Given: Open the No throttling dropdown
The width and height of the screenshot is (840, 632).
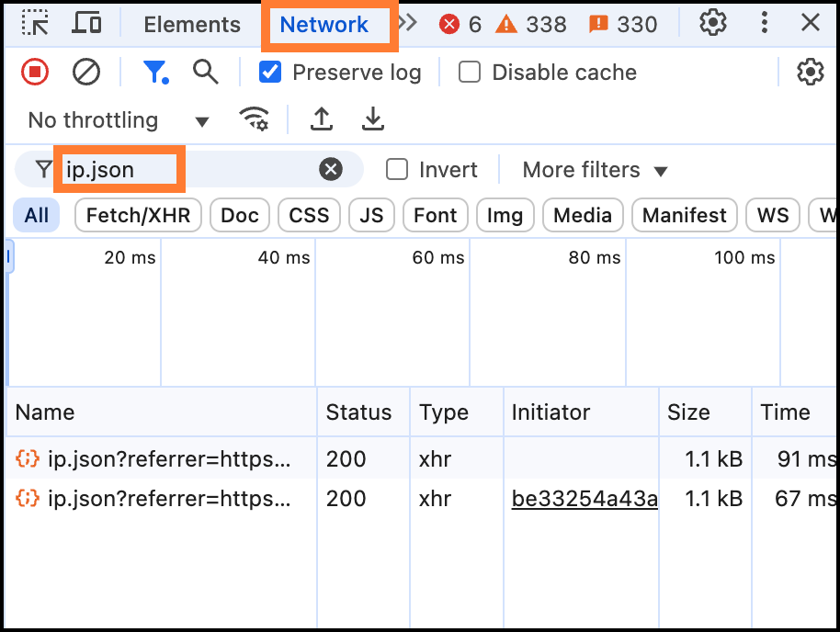Looking at the screenshot, I should tap(118, 120).
